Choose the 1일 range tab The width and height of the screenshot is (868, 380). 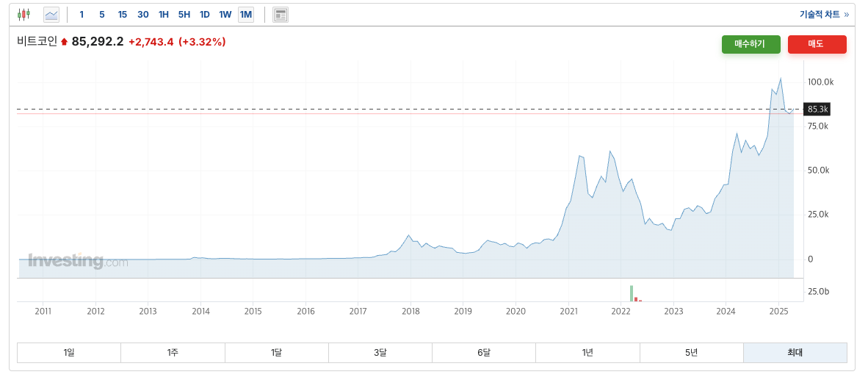coord(69,352)
